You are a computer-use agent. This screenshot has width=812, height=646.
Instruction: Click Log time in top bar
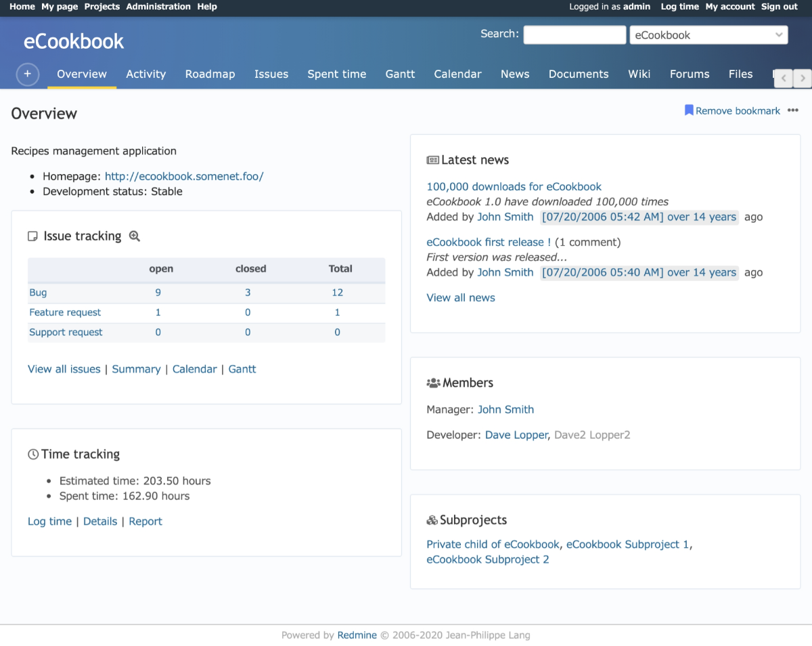pyautogui.click(x=680, y=7)
